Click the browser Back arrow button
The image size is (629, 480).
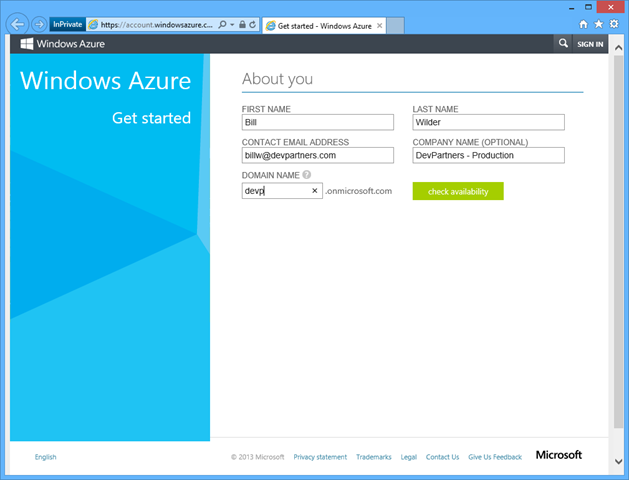(18, 23)
